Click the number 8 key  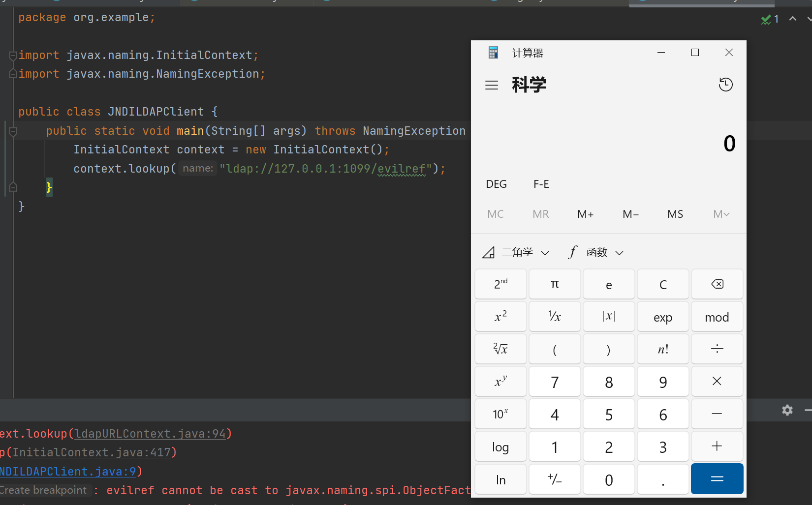point(609,382)
